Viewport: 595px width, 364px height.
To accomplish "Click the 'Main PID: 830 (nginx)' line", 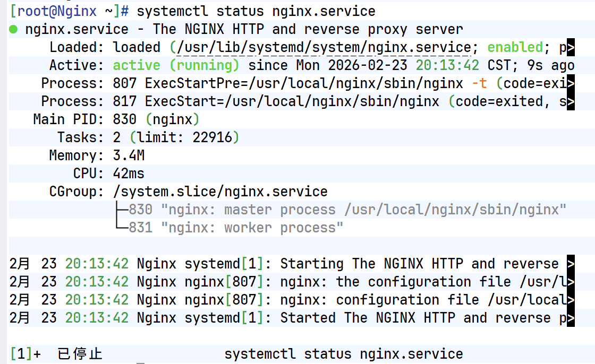I will (x=116, y=119).
